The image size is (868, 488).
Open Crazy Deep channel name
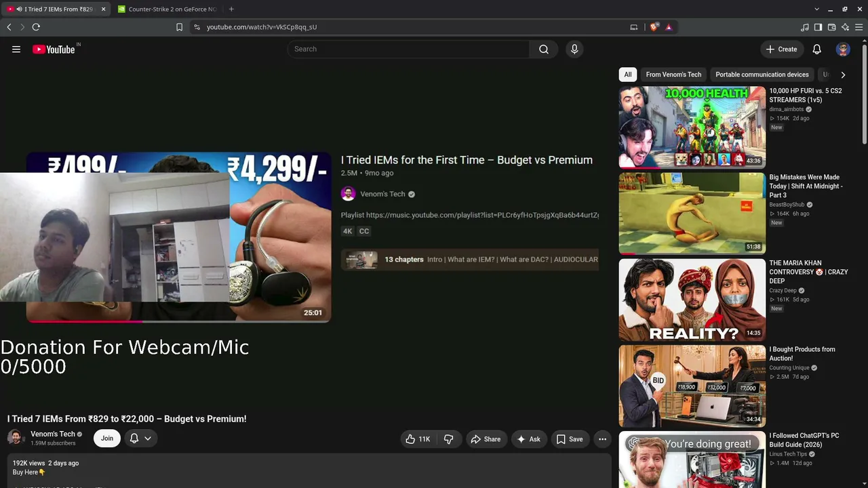point(783,291)
